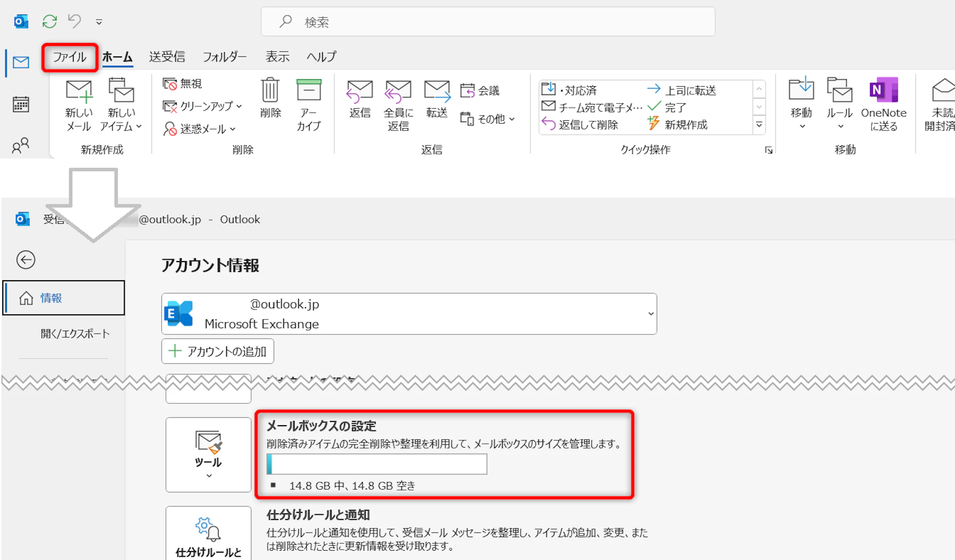Expand Quick Steps gallery more arrow
Screen dimensions: 955x560
tap(759, 125)
